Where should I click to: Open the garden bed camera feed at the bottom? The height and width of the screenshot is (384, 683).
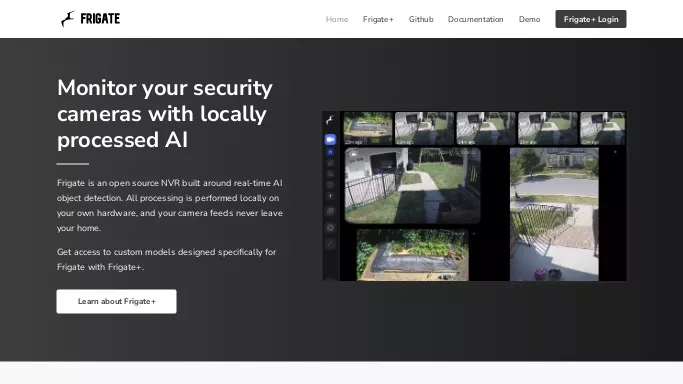(413, 255)
